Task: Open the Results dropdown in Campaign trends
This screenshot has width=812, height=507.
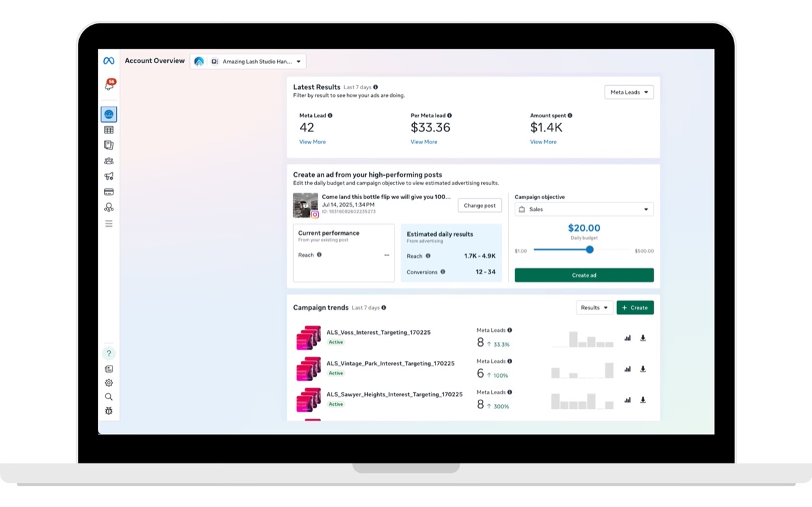Action: (595, 308)
